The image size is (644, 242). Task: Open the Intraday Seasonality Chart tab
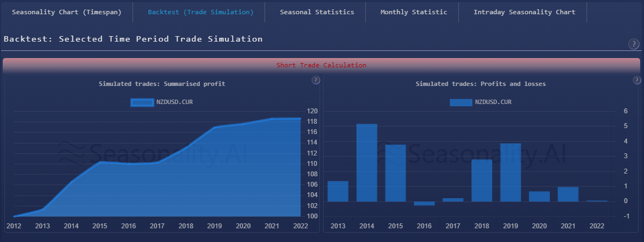tap(524, 12)
